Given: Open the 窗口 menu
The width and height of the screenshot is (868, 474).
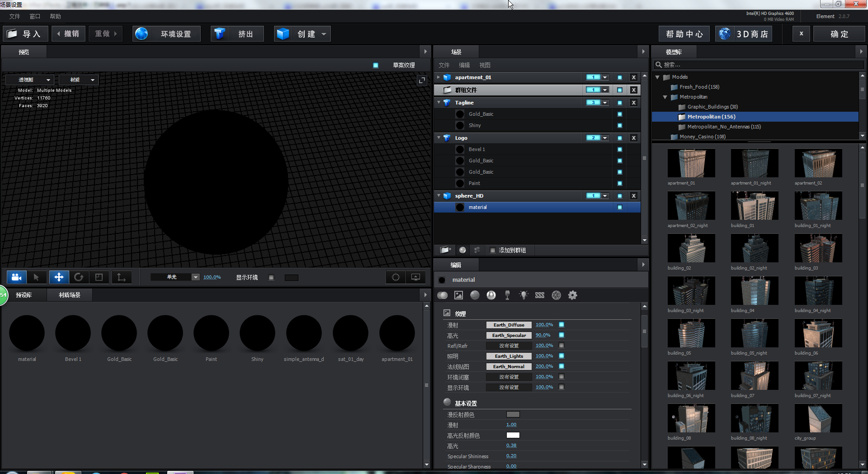Looking at the screenshot, I should coord(35,16).
